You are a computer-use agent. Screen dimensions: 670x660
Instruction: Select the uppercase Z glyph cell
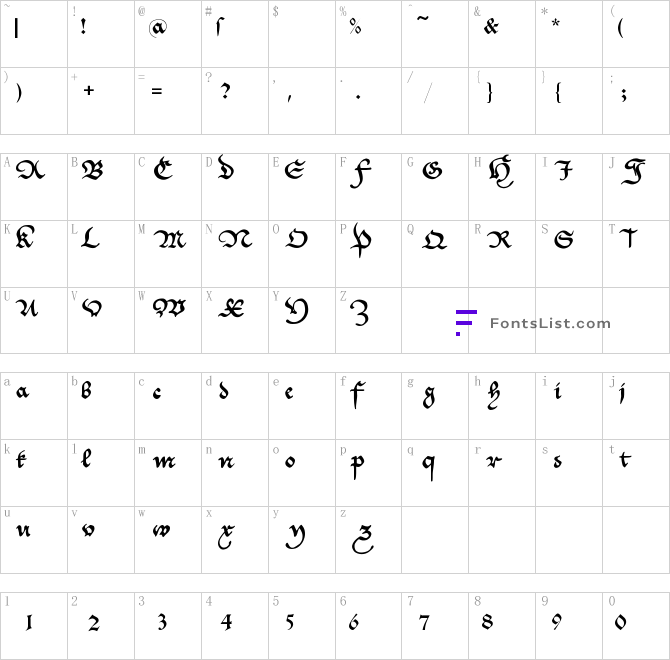[x=368, y=320]
